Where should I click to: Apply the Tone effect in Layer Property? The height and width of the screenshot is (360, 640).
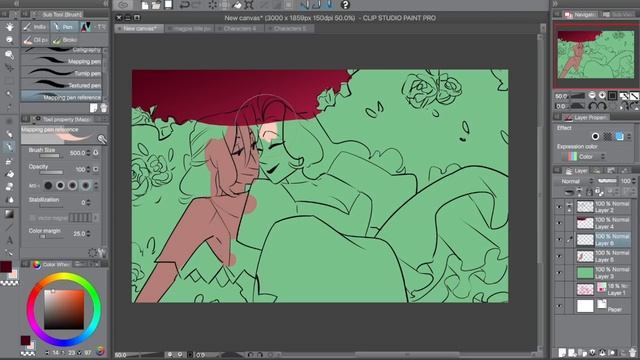pos(607,136)
